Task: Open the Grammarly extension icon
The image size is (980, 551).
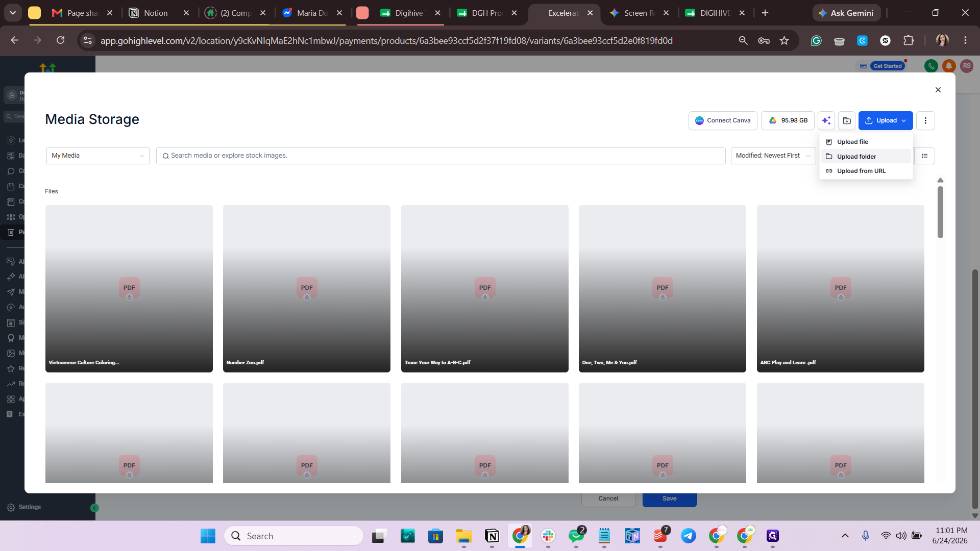Action: pos(816,41)
